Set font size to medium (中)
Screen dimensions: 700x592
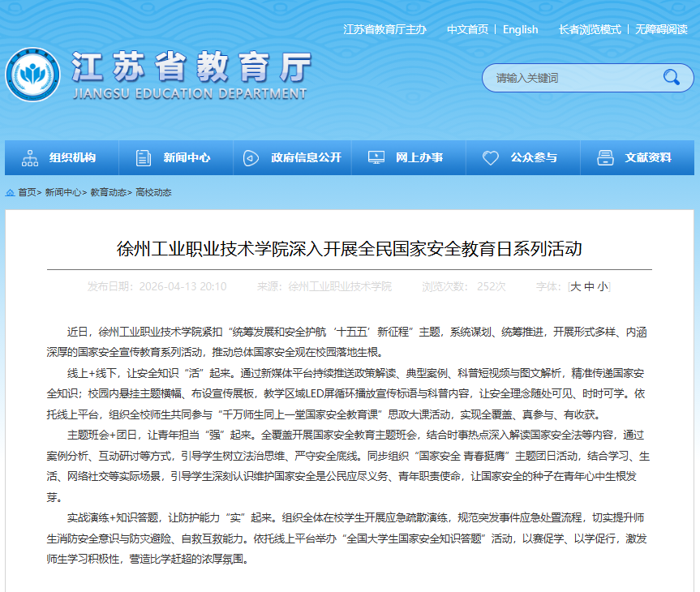pos(589,286)
